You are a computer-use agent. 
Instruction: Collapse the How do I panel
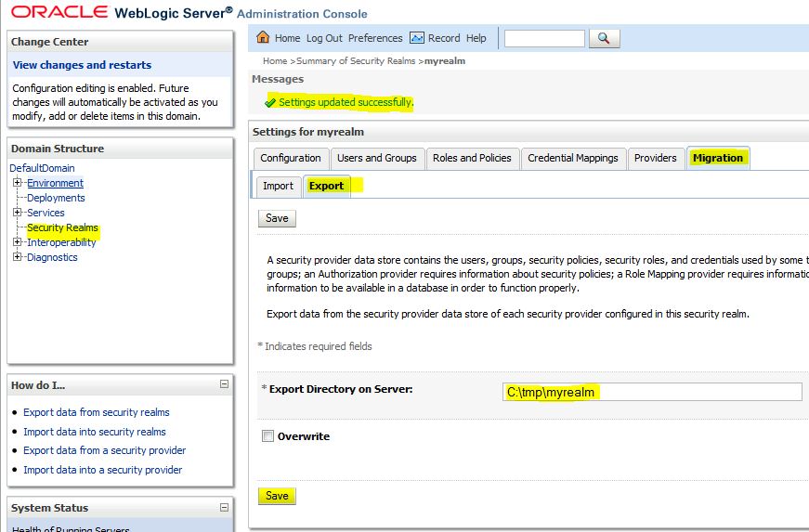[225, 384]
